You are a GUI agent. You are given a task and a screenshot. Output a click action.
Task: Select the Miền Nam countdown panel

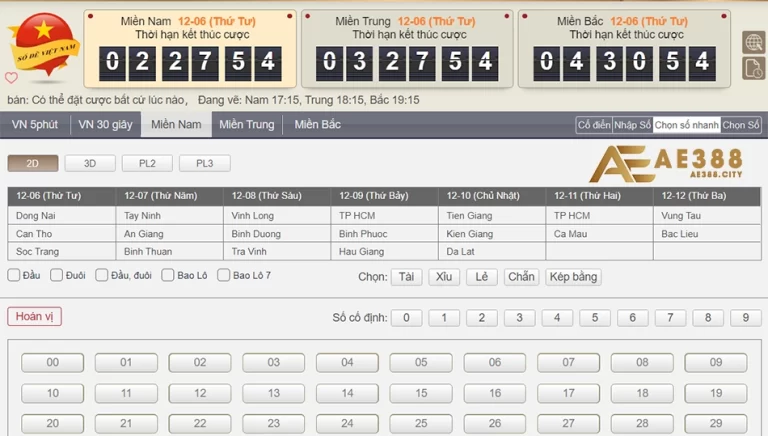tap(190, 49)
